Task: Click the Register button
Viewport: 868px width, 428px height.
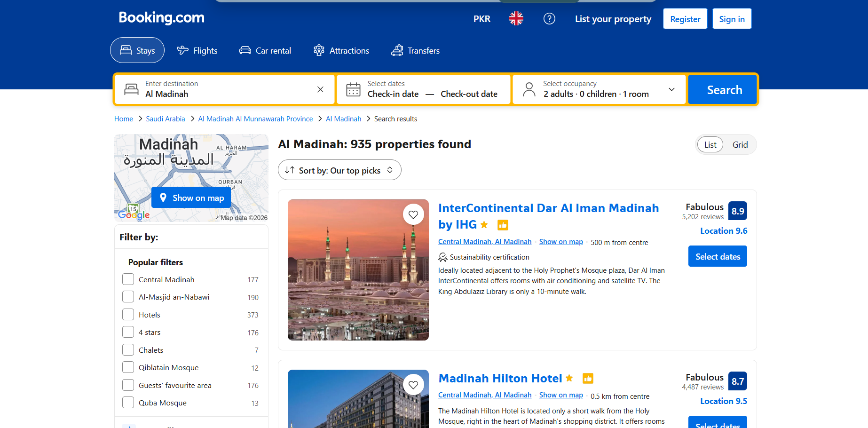Action: pos(685,19)
